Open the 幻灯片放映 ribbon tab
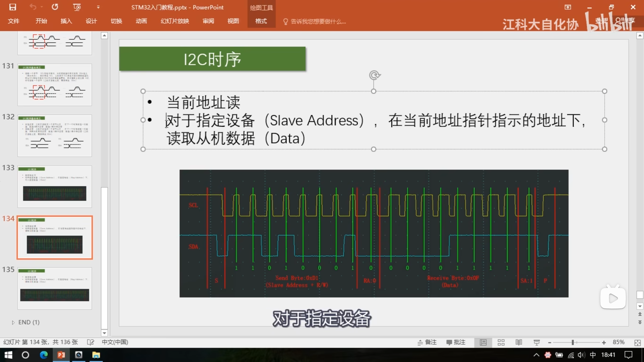The height and width of the screenshot is (362, 644). [x=175, y=21]
